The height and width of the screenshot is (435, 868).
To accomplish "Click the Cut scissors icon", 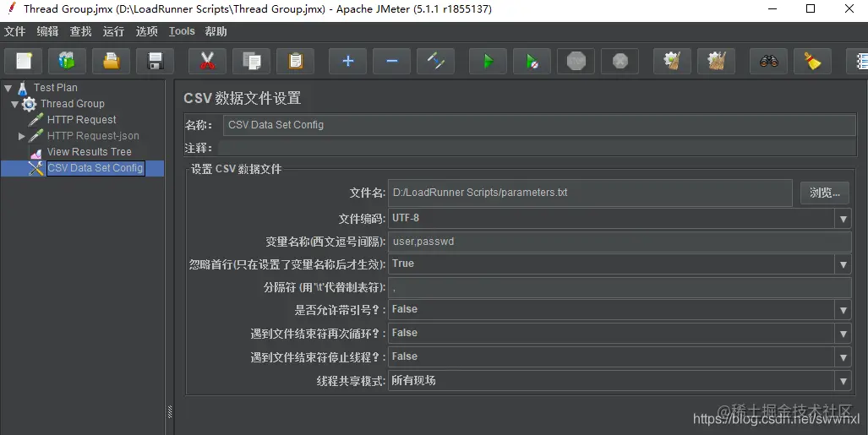I will coord(207,61).
